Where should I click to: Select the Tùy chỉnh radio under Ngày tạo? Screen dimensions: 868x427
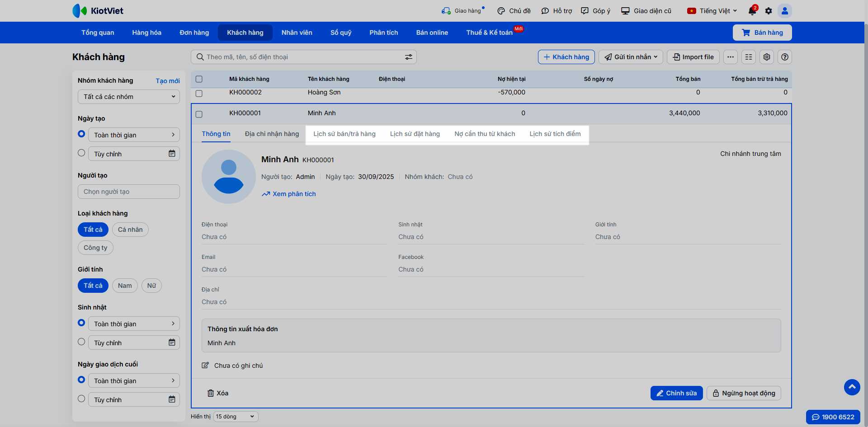[x=81, y=153]
